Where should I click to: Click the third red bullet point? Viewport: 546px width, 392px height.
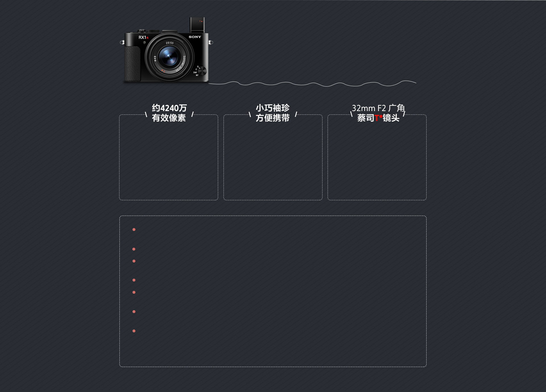tap(134, 261)
